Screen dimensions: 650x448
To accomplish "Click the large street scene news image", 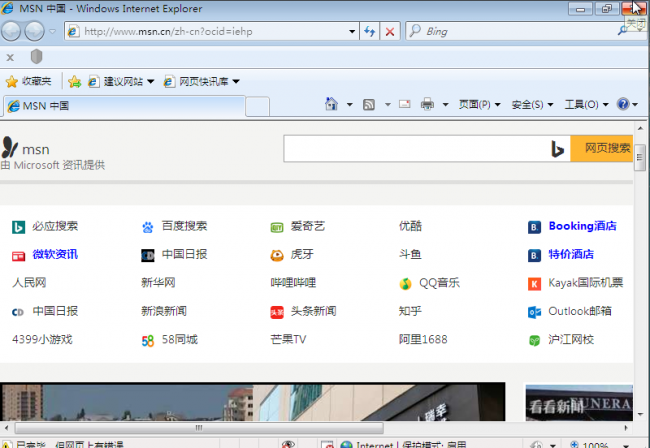I will (252, 402).
